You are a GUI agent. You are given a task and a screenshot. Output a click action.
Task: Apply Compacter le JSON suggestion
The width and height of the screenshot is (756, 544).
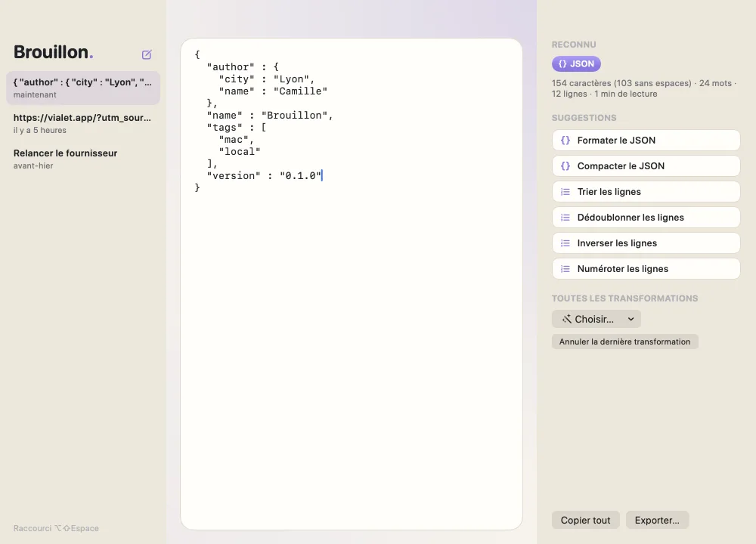click(x=646, y=165)
